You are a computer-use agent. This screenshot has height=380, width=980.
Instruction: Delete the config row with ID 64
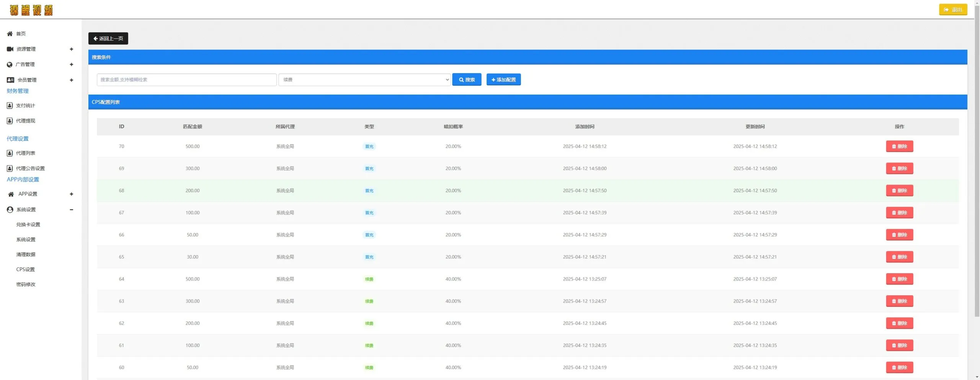pos(899,279)
